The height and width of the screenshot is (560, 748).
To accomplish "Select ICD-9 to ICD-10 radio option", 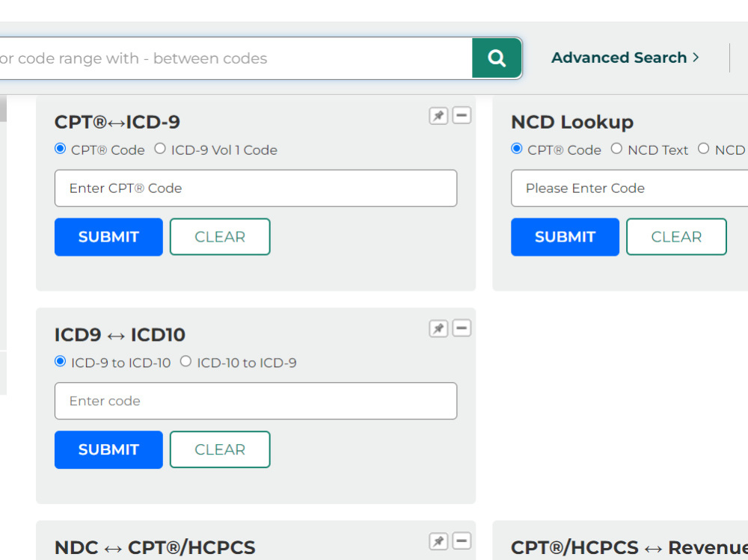I will point(60,362).
